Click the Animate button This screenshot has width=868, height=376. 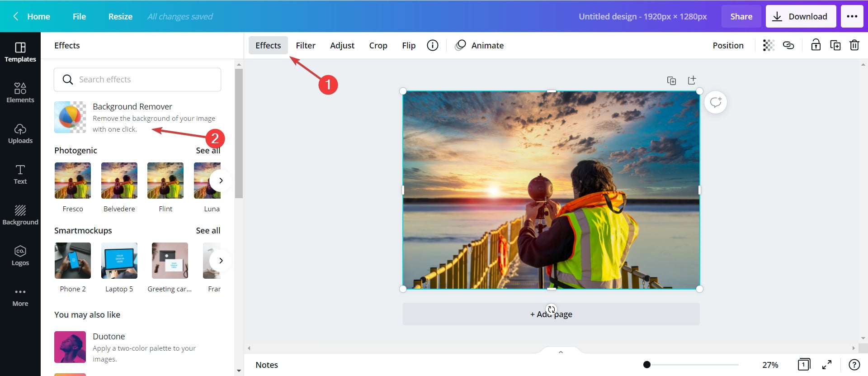[479, 45]
